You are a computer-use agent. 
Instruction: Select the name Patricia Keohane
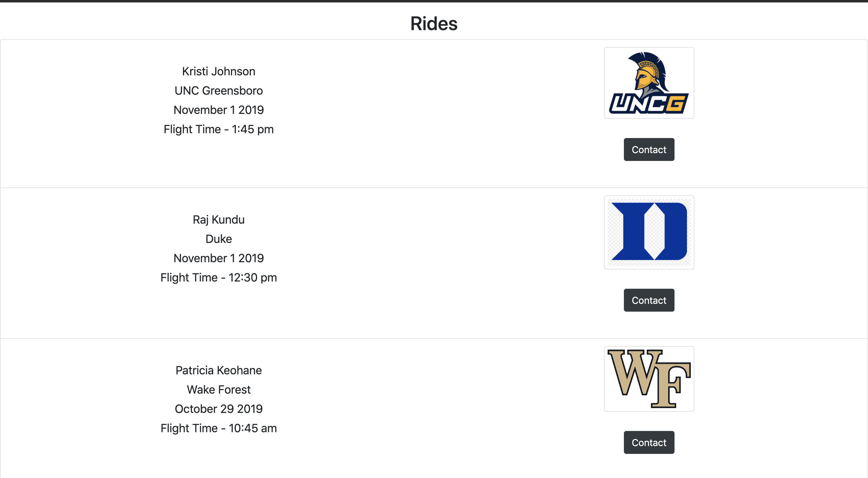click(218, 370)
